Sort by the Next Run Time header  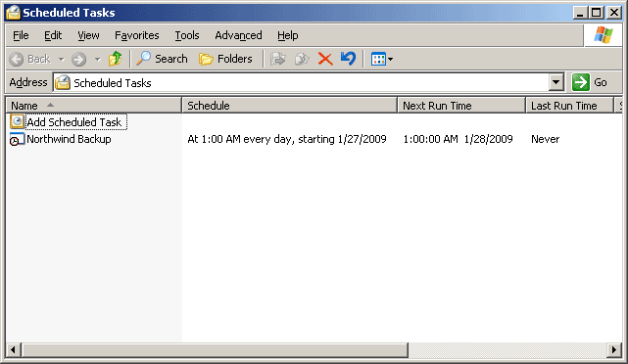tap(461, 106)
